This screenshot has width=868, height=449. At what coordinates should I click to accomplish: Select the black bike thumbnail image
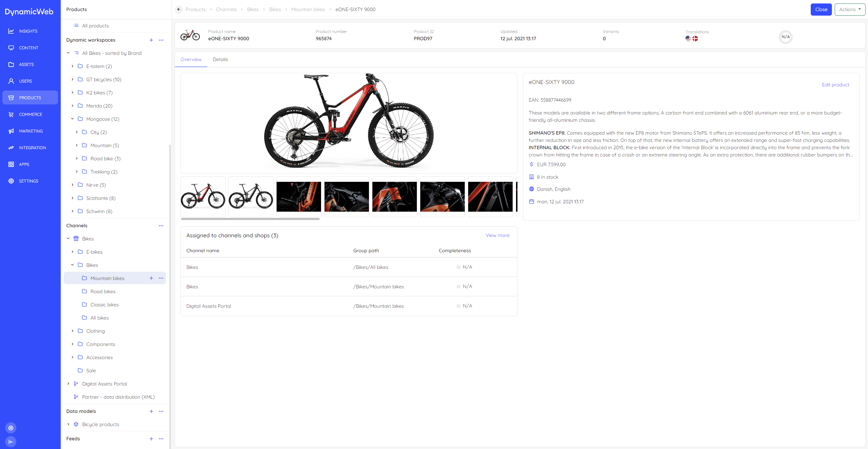251,197
